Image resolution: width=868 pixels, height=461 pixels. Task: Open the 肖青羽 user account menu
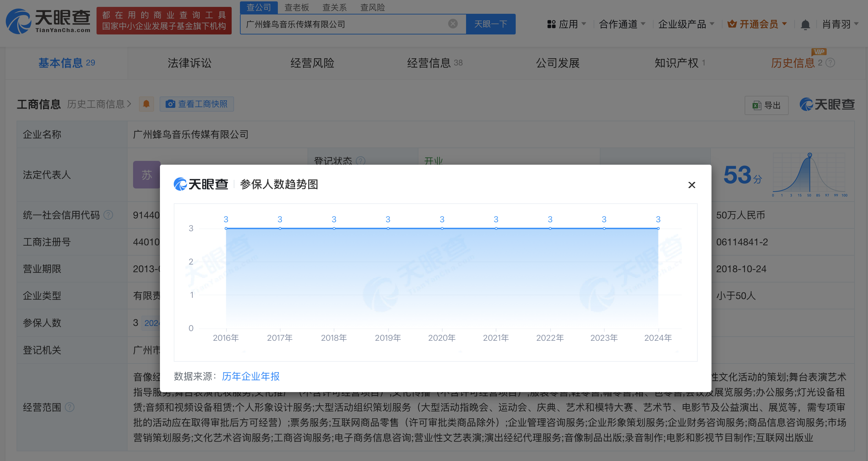pos(840,24)
